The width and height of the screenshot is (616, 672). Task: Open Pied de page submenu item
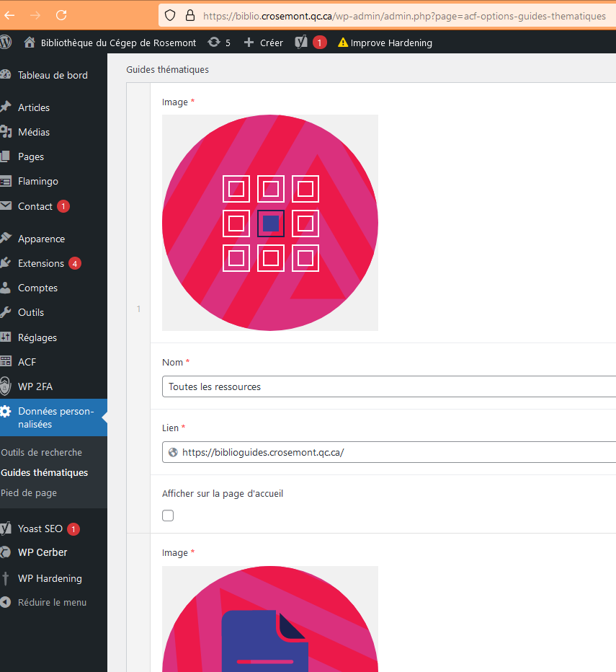click(x=29, y=492)
